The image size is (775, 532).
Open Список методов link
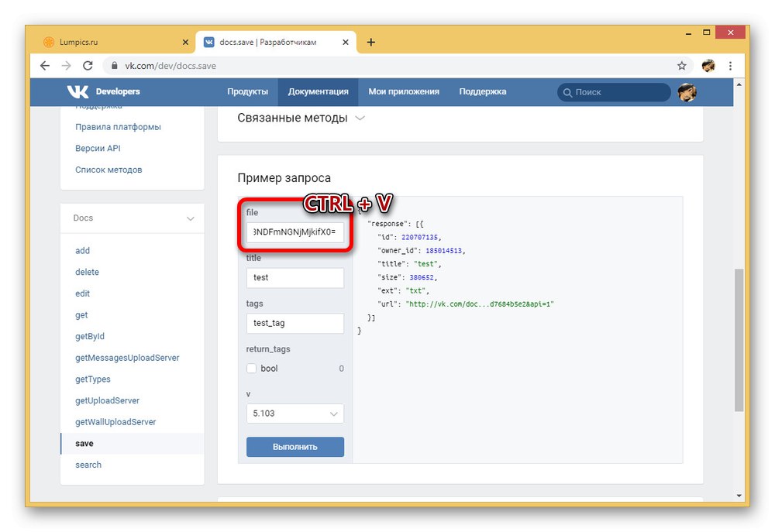108,170
